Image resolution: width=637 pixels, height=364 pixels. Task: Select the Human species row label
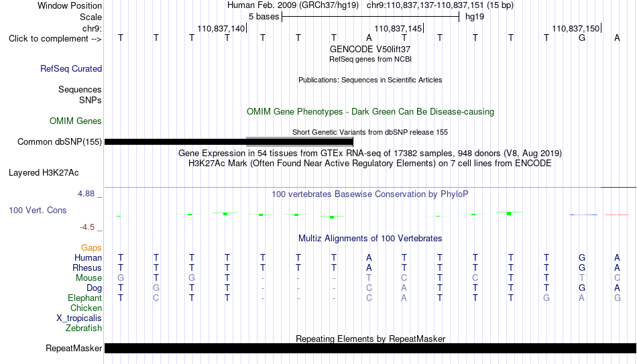(x=88, y=257)
